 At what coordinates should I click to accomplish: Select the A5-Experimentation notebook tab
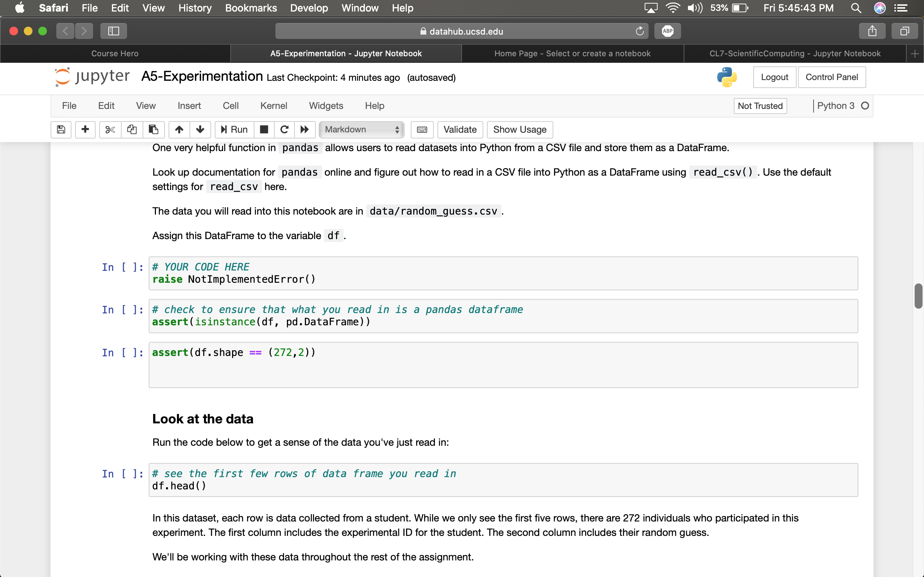tap(345, 53)
